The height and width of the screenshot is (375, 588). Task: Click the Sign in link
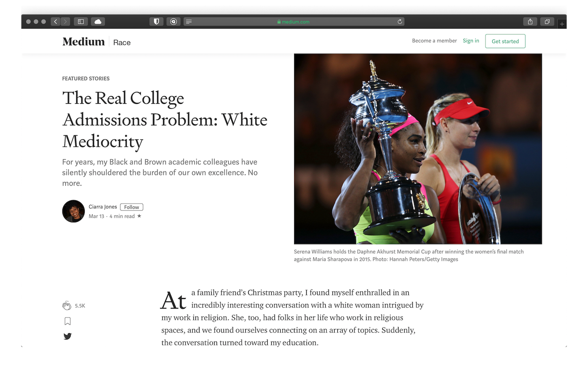coord(471,41)
